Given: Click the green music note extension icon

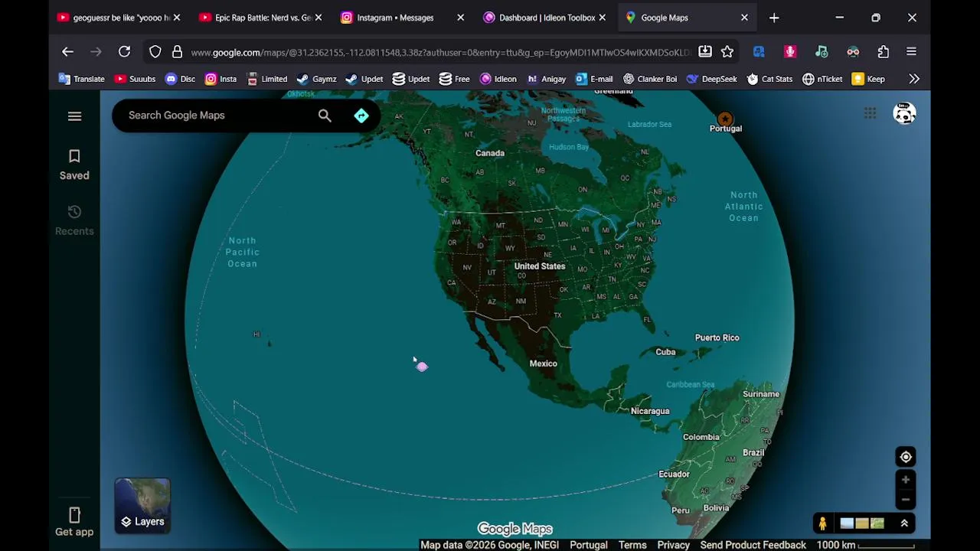Looking at the screenshot, I should 822,52.
